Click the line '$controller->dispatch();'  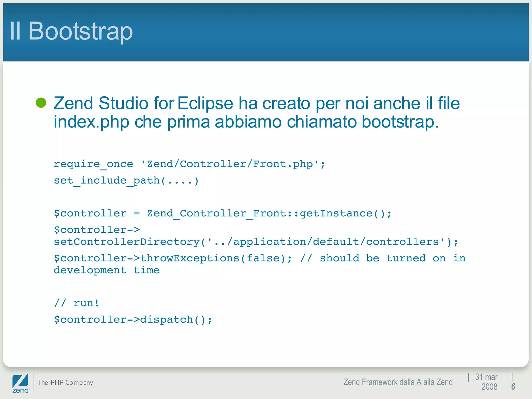click(133, 320)
